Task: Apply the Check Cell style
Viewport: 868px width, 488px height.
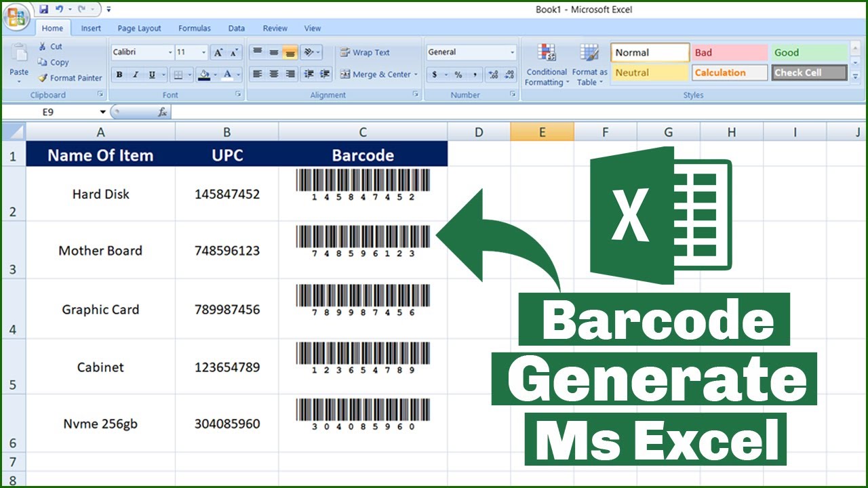Action: (x=809, y=73)
